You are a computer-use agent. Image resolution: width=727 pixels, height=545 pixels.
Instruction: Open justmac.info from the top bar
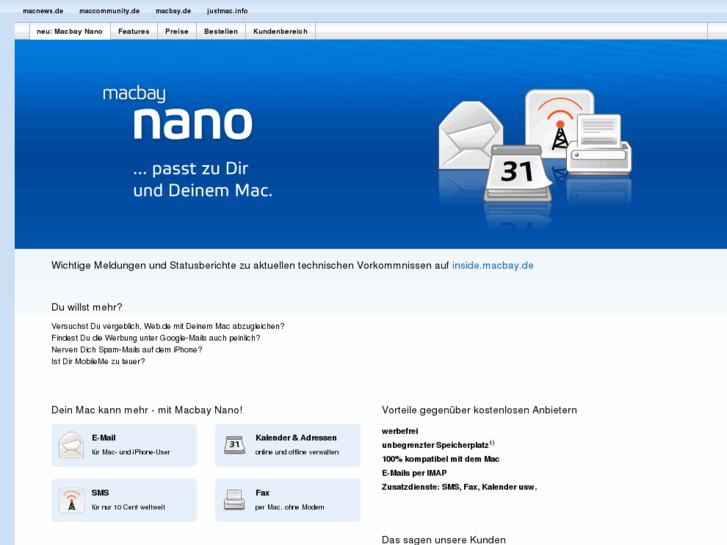click(x=227, y=11)
